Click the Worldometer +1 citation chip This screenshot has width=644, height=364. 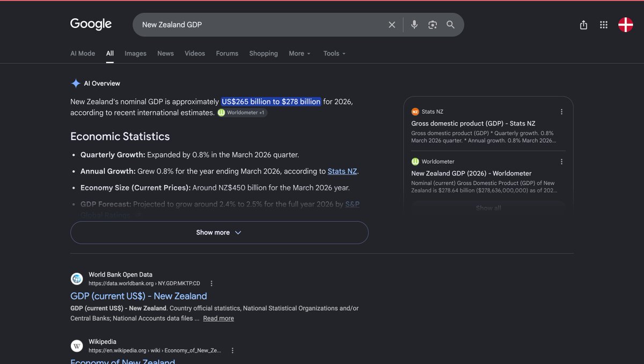coord(242,113)
